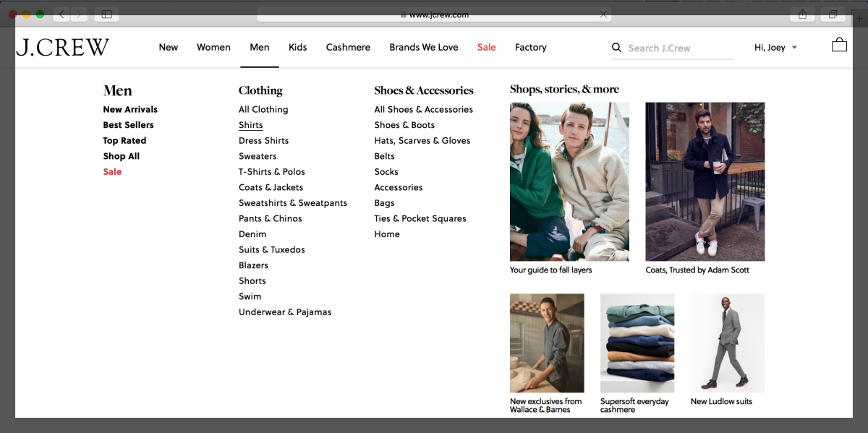Open the New menu

tap(169, 47)
